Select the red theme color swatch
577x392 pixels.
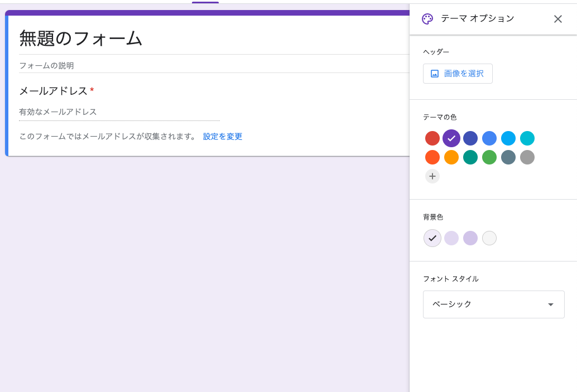(432, 138)
